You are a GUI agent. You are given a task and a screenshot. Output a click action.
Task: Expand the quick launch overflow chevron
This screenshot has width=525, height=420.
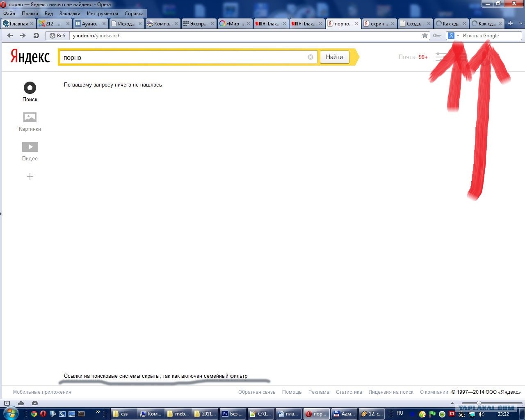click(x=98, y=412)
